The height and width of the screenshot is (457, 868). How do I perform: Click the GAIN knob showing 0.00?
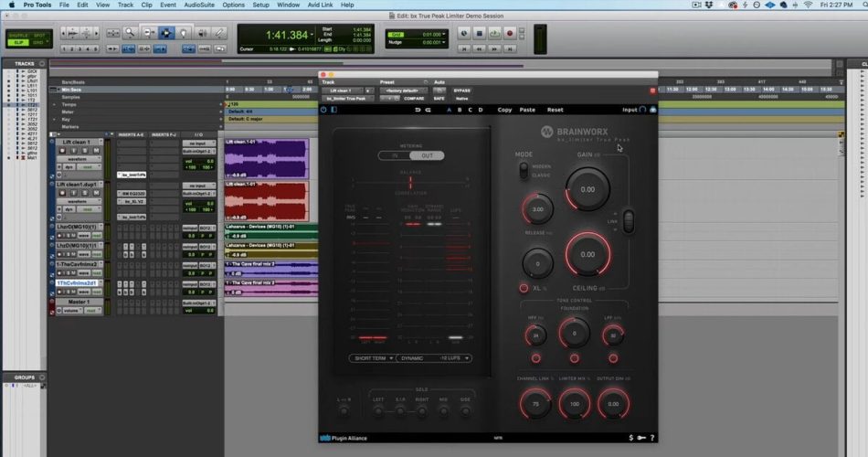tap(587, 189)
